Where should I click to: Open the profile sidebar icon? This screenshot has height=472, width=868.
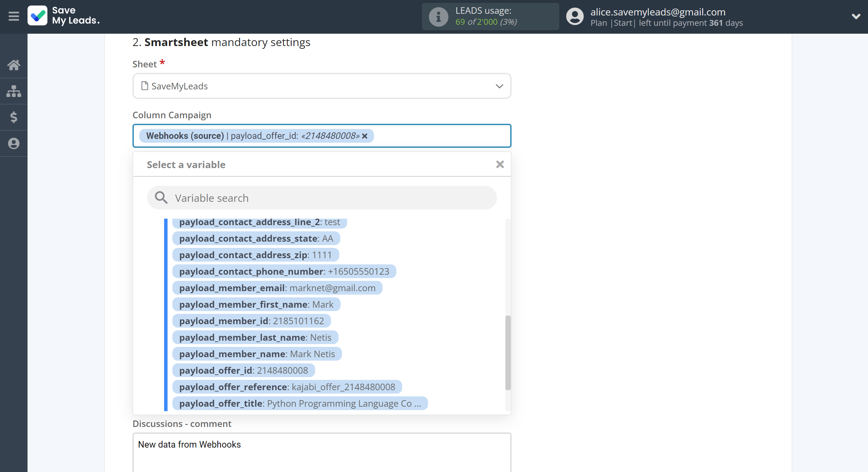14,143
